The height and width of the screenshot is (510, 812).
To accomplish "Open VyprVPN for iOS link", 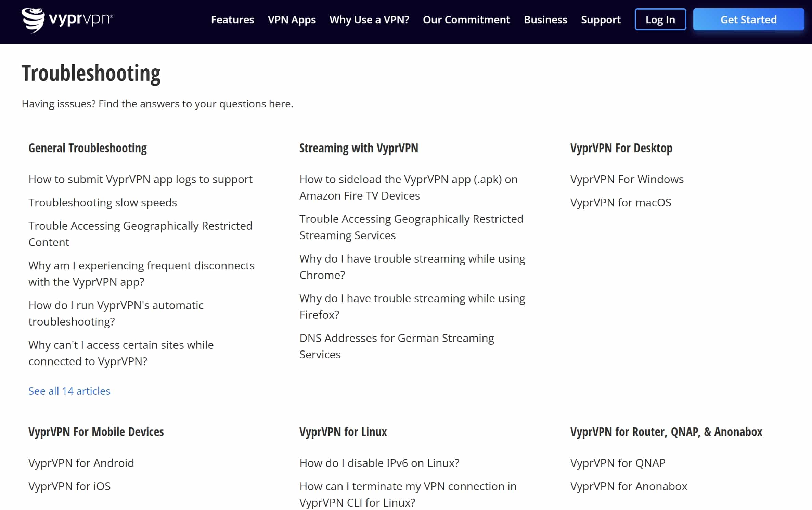I will click(69, 486).
